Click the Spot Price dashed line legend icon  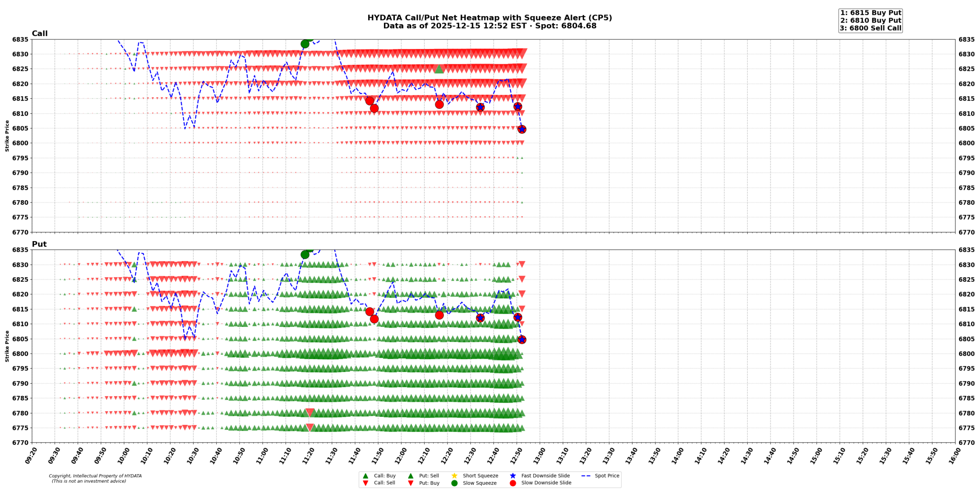point(586,476)
